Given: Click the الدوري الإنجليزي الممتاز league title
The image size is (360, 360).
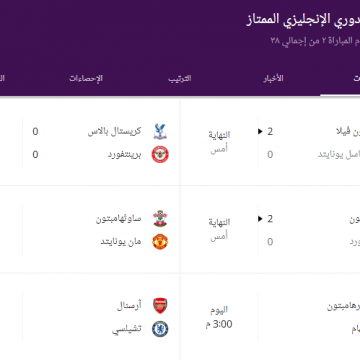Looking at the screenshot, I should [303, 19].
